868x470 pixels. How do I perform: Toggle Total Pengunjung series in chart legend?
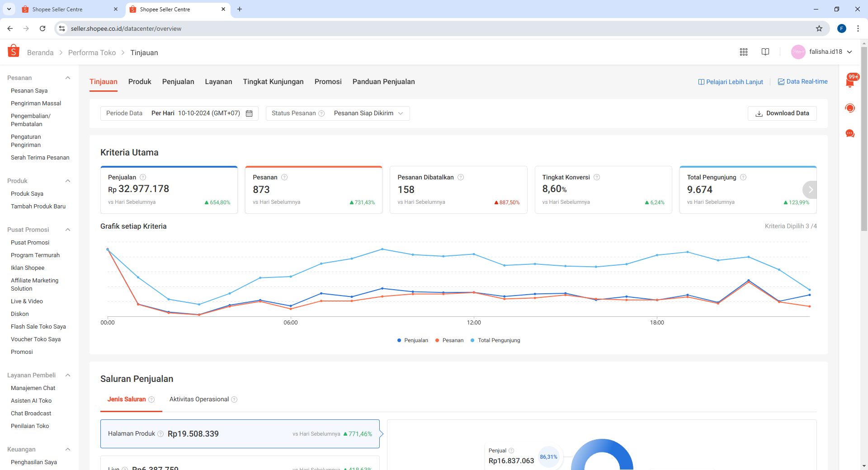point(495,340)
